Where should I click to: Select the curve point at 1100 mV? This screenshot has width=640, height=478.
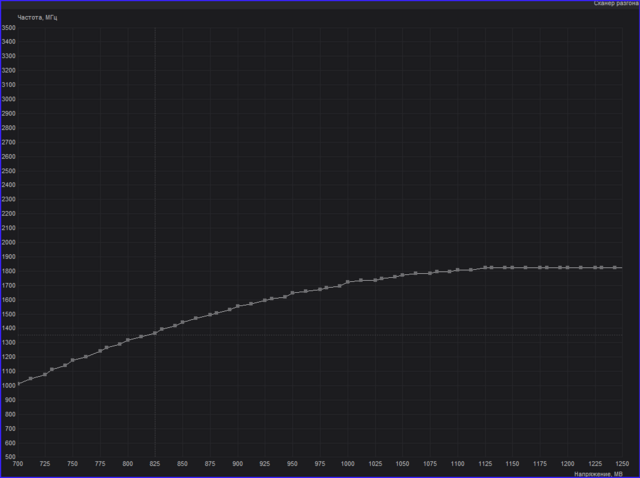(457, 269)
